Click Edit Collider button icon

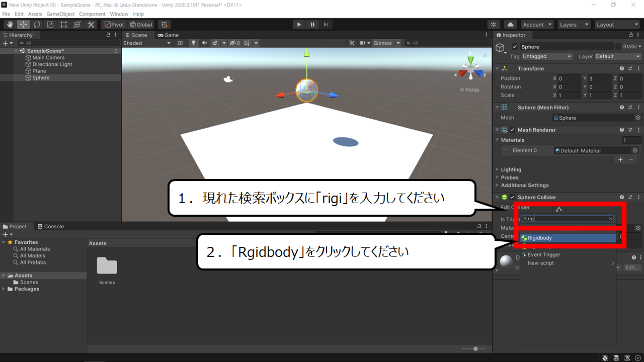click(559, 209)
